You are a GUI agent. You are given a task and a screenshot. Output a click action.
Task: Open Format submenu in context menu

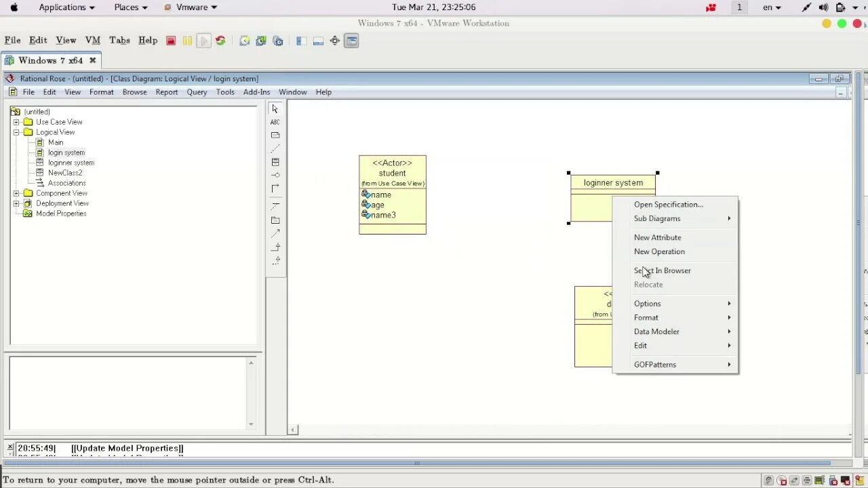pos(675,318)
